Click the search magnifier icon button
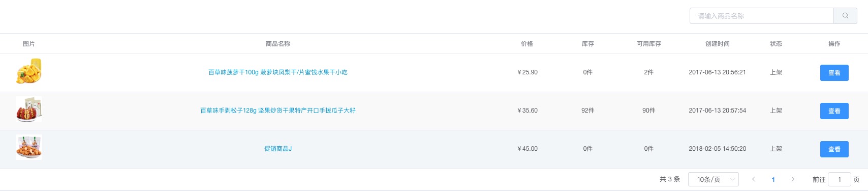 click(x=845, y=16)
